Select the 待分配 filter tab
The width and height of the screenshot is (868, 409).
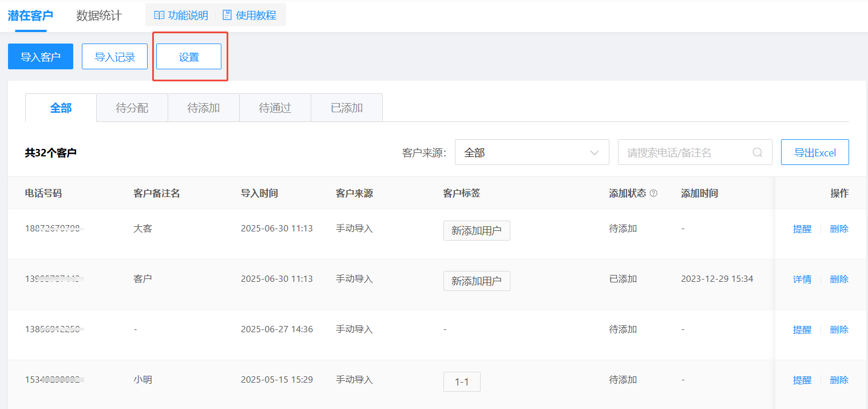coord(132,108)
